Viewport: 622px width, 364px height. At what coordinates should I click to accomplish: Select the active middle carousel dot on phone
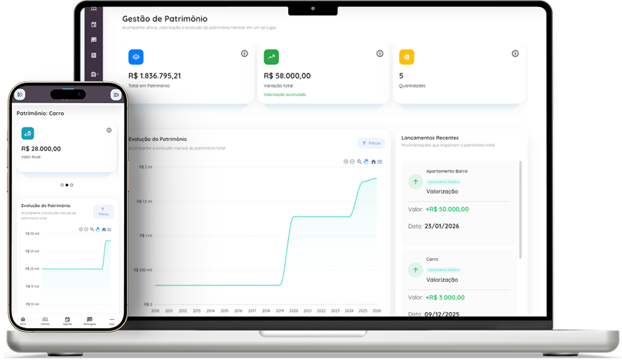[x=67, y=185]
